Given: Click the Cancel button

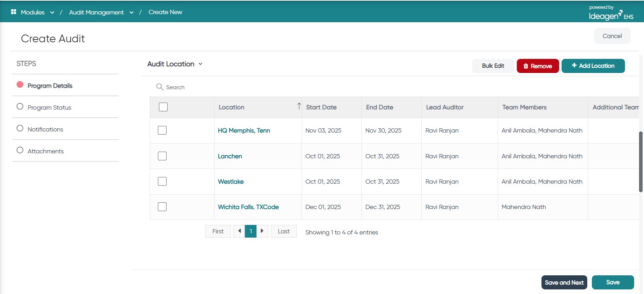Looking at the screenshot, I should coord(612,36).
